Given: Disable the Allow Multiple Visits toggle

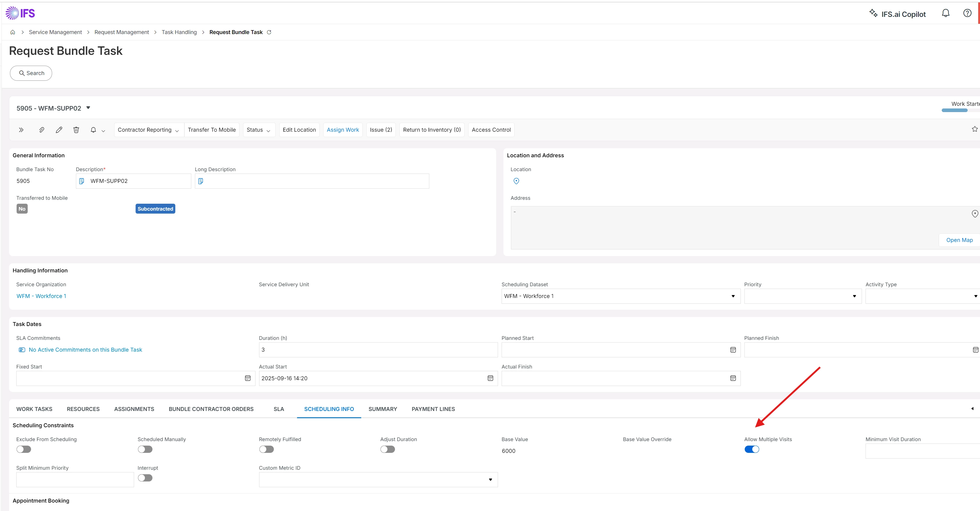Looking at the screenshot, I should pyautogui.click(x=752, y=449).
